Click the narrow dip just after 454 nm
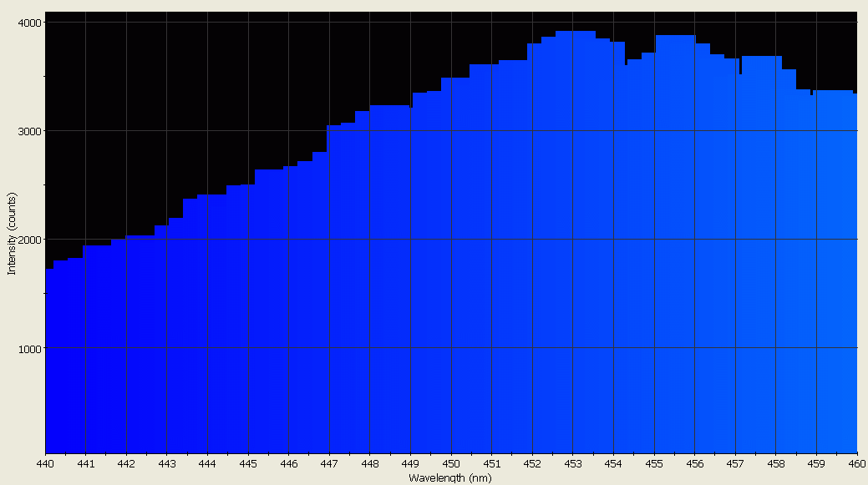 [626, 64]
